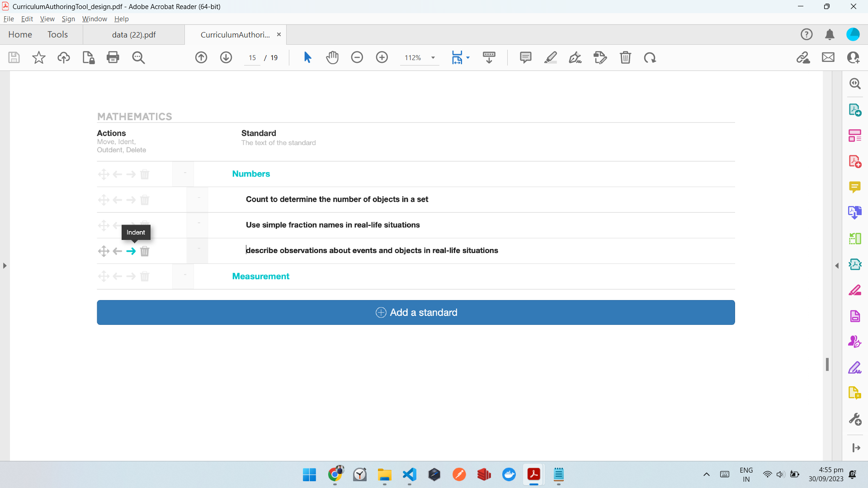
Task: Click the Print file icon
Action: [x=113, y=57]
